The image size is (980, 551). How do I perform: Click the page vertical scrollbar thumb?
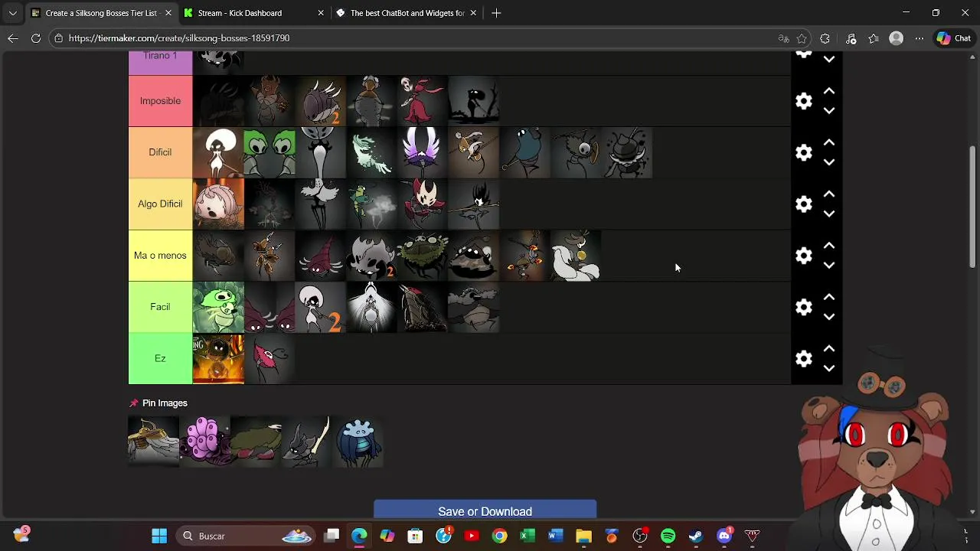(972, 205)
